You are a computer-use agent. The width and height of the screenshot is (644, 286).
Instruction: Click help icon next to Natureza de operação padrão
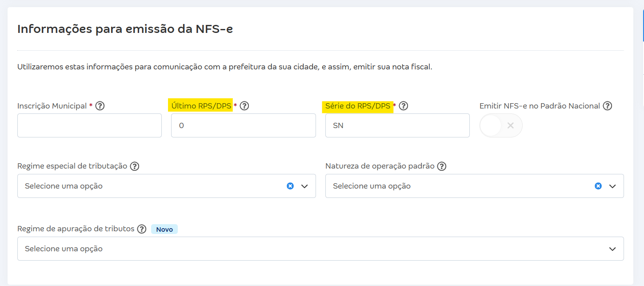(441, 165)
